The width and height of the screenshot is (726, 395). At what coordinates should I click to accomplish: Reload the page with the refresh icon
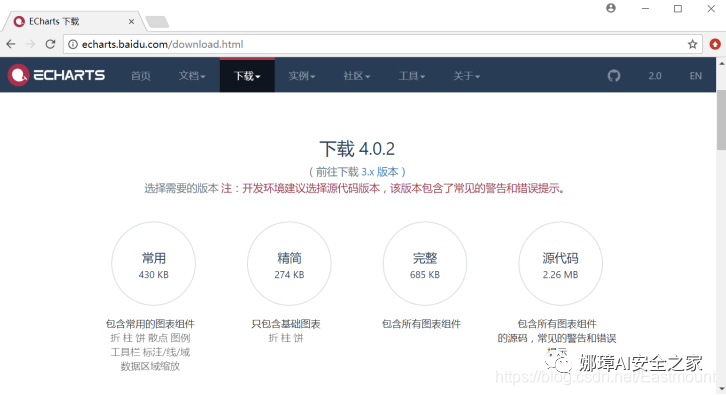point(50,44)
